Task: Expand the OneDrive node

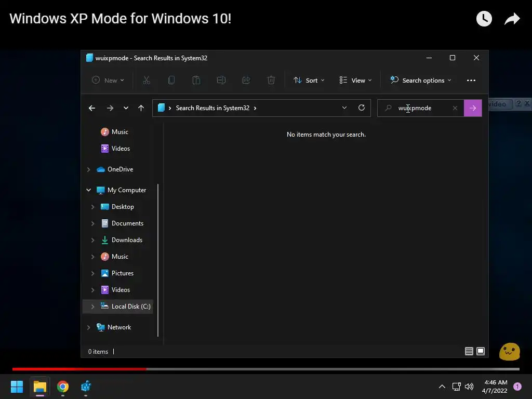Action: point(88,169)
